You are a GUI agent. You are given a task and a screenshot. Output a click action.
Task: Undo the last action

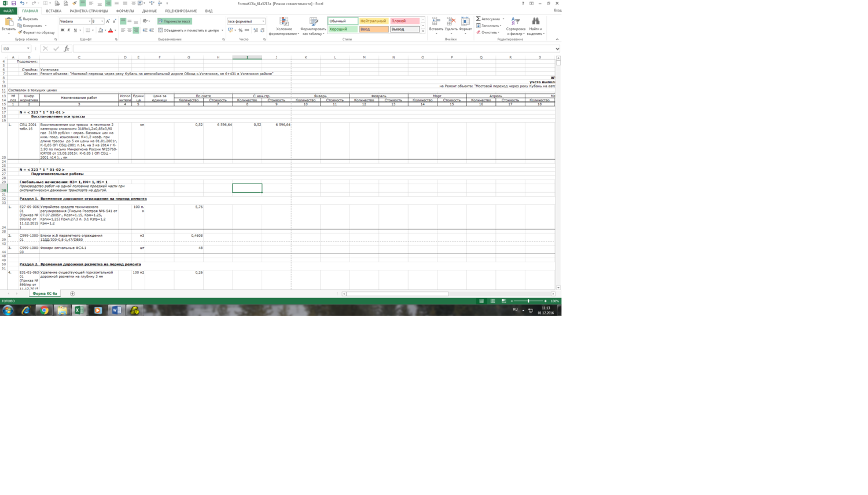[x=22, y=3]
